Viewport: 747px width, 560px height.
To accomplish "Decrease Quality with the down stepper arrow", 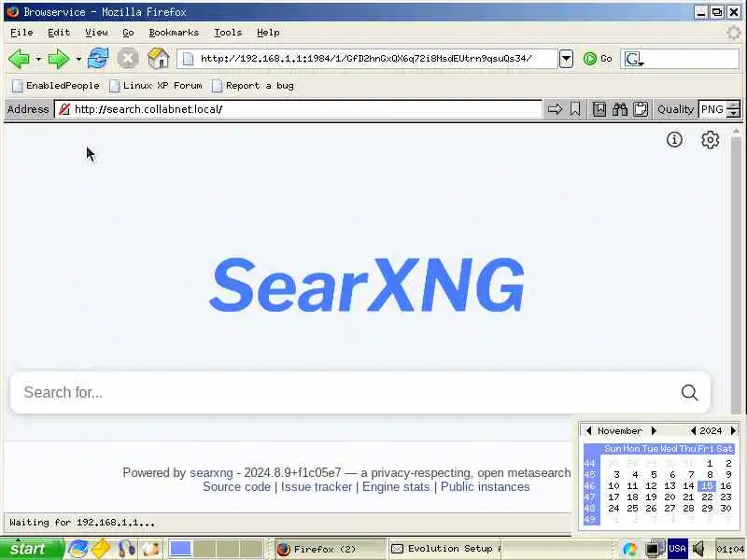I will point(734,114).
